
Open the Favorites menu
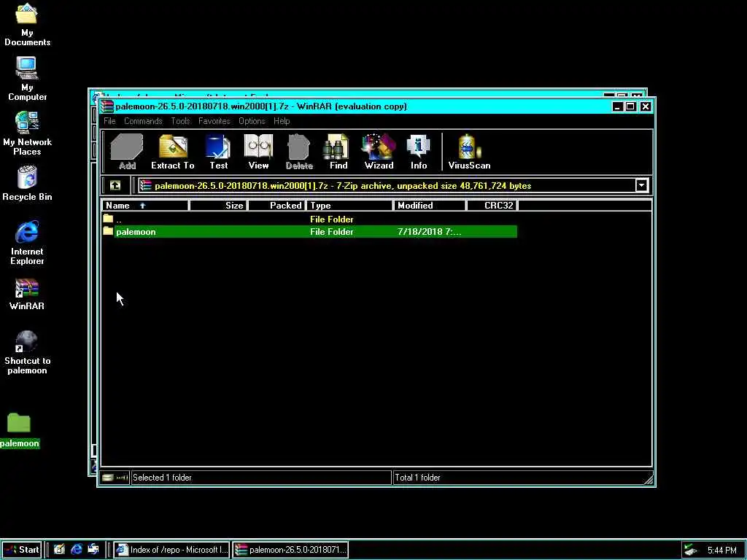(214, 121)
